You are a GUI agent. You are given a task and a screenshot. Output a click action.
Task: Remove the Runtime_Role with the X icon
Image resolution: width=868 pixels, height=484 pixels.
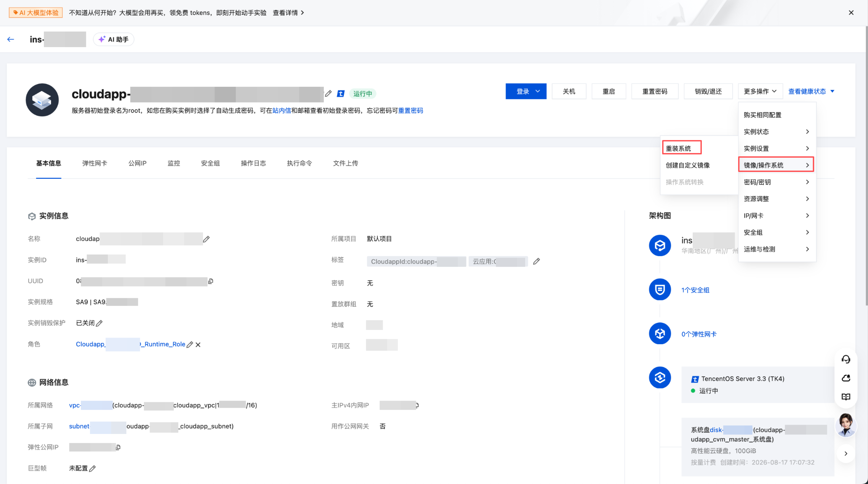tap(198, 344)
